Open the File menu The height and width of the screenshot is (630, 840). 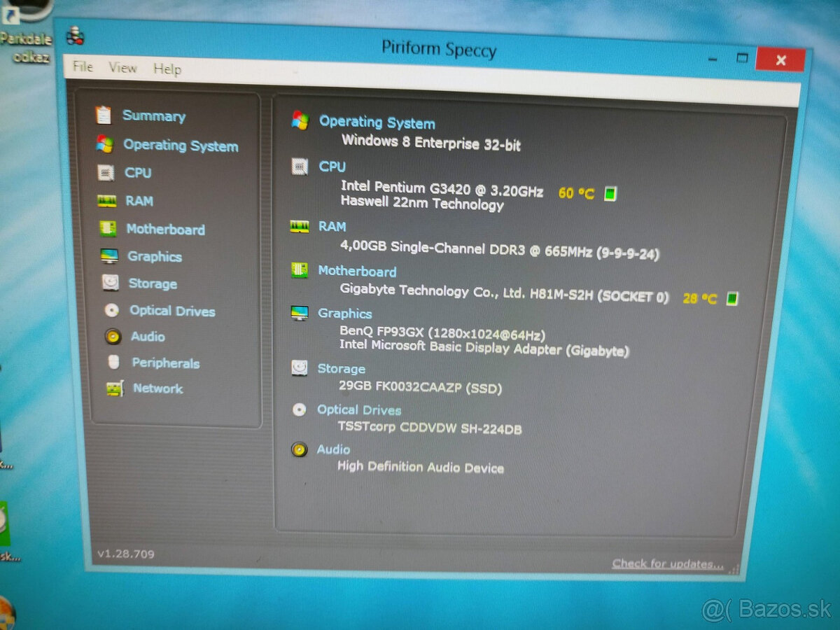83,66
